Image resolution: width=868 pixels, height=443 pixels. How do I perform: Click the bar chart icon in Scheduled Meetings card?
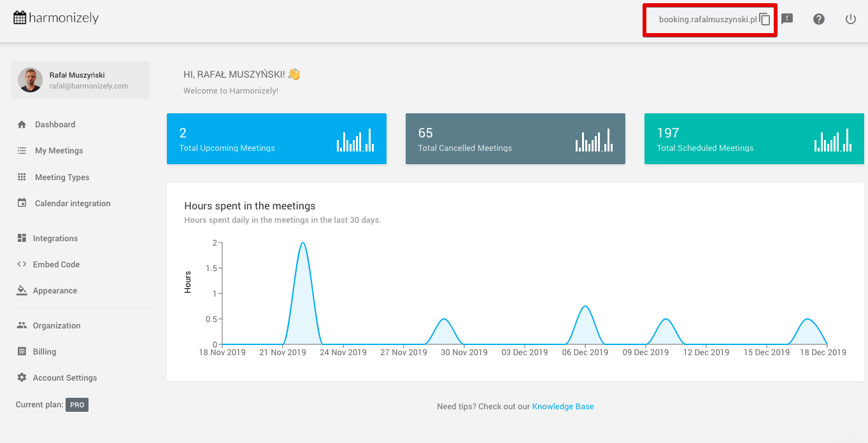pos(833,140)
